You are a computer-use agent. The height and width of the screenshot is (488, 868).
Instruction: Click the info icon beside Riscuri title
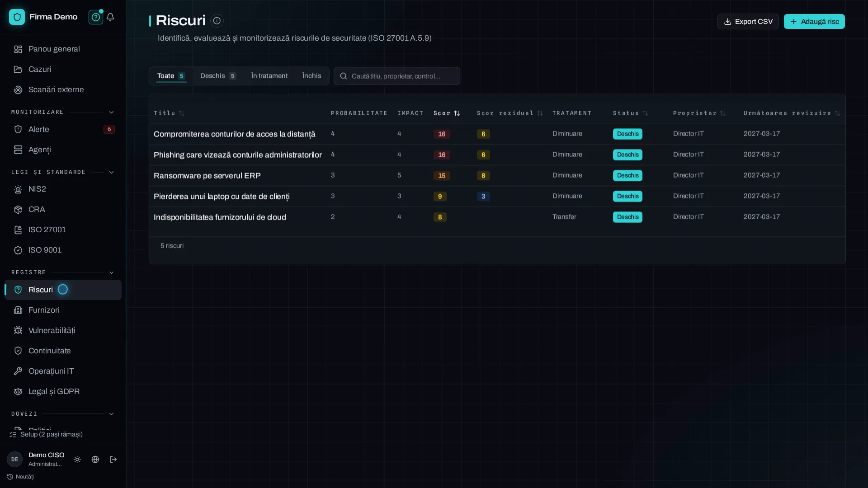click(x=217, y=21)
